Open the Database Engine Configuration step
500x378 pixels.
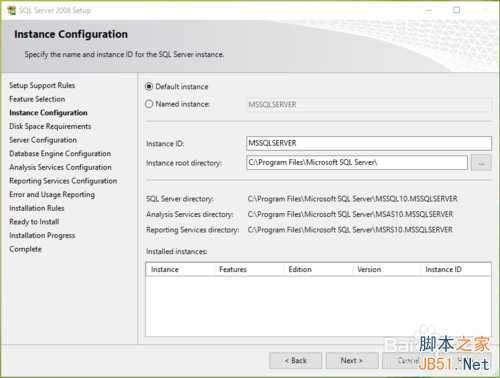60,154
